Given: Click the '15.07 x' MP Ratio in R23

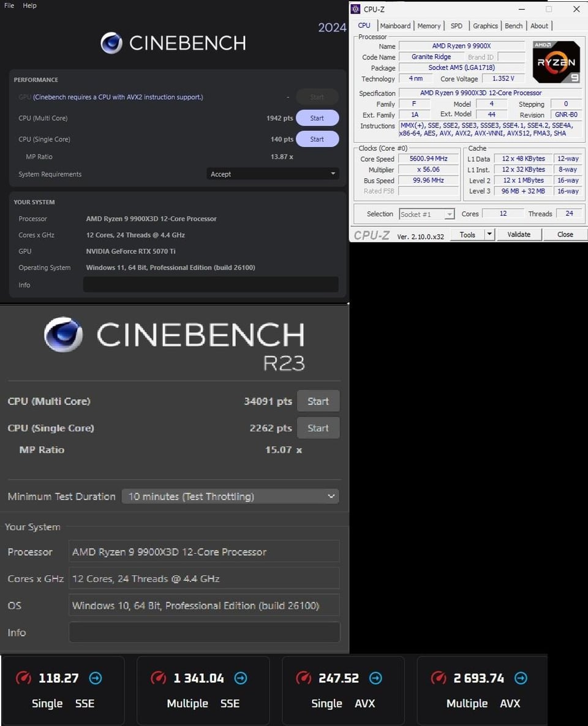Looking at the screenshot, I should [284, 450].
